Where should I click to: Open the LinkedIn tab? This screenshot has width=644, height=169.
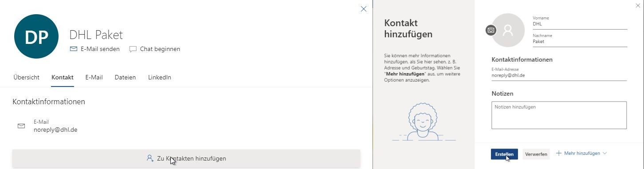(160, 77)
